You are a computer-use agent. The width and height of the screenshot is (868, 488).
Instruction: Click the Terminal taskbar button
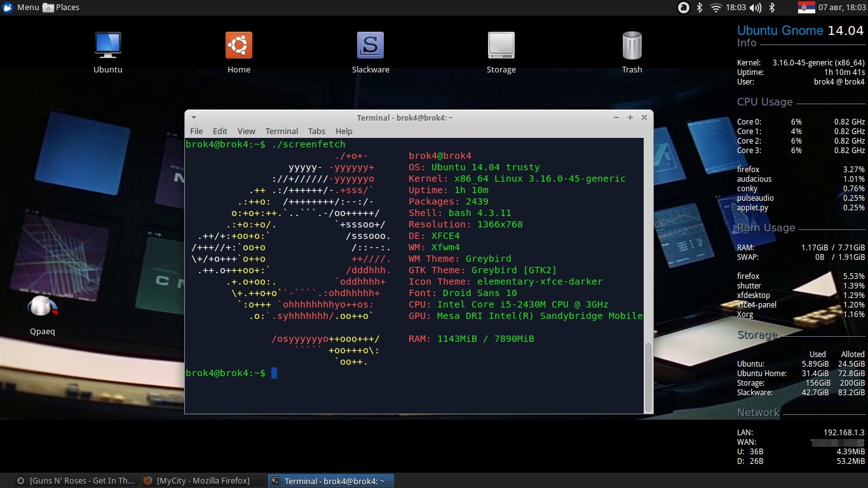point(330,481)
